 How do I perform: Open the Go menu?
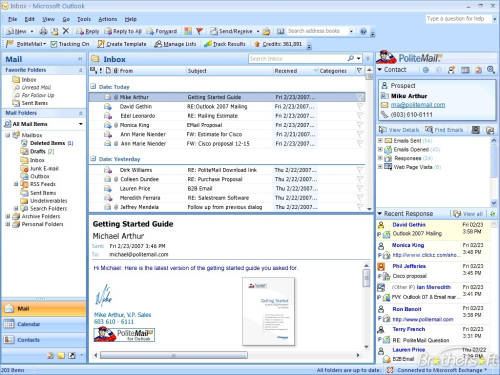(x=66, y=19)
